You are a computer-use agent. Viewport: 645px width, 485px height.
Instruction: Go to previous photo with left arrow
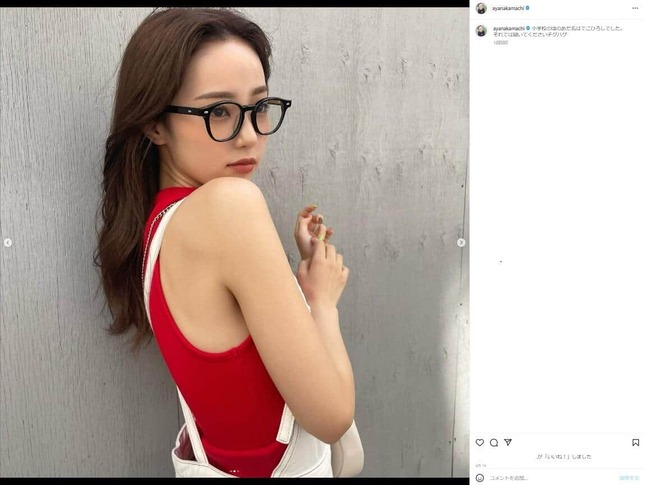click(x=8, y=243)
